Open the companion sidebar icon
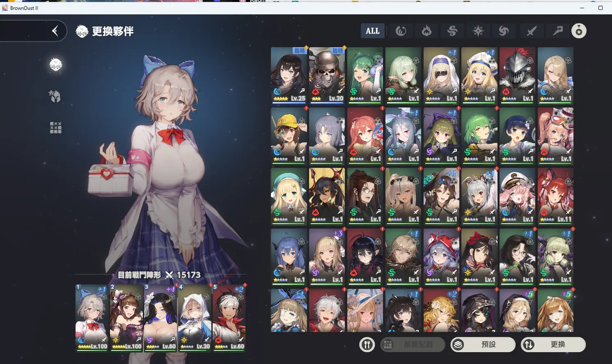612x364 pixels. [56, 64]
